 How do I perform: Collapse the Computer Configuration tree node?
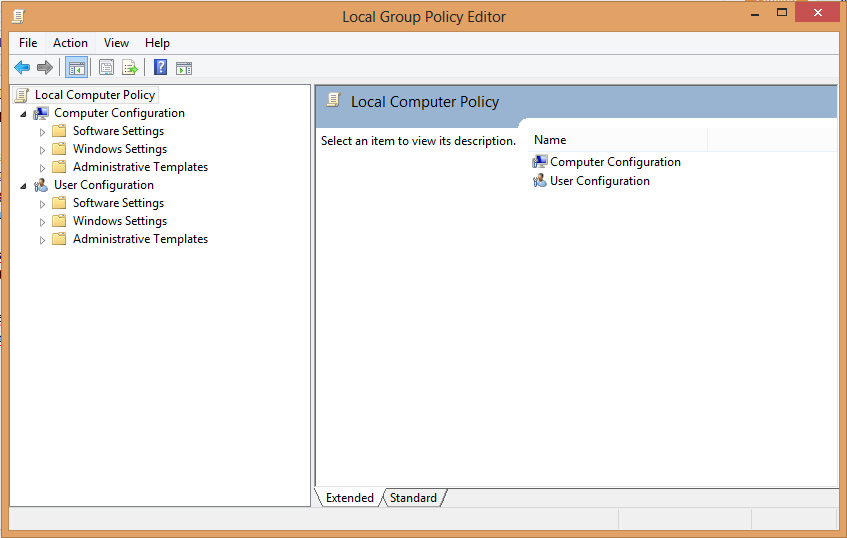coord(23,114)
